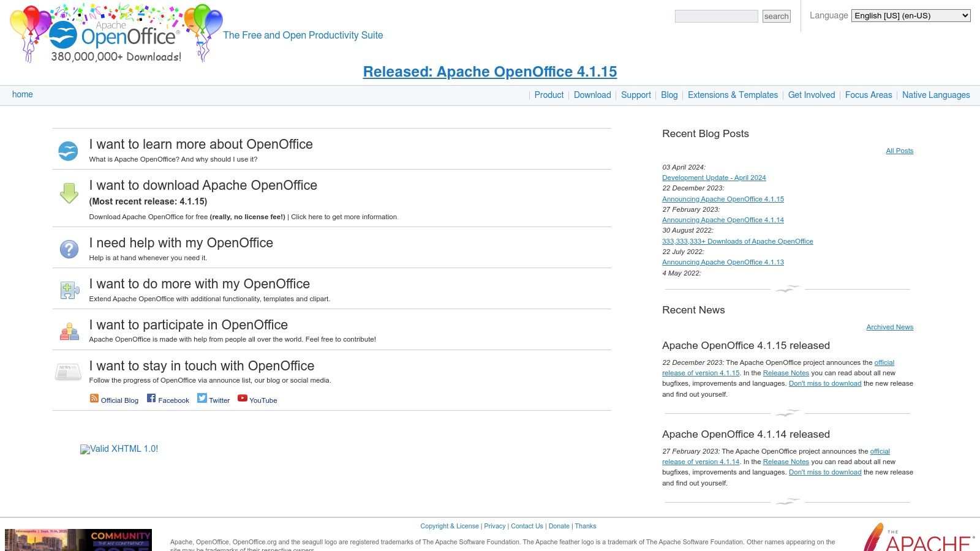Open Contact Us footer link

tap(527, 526)
